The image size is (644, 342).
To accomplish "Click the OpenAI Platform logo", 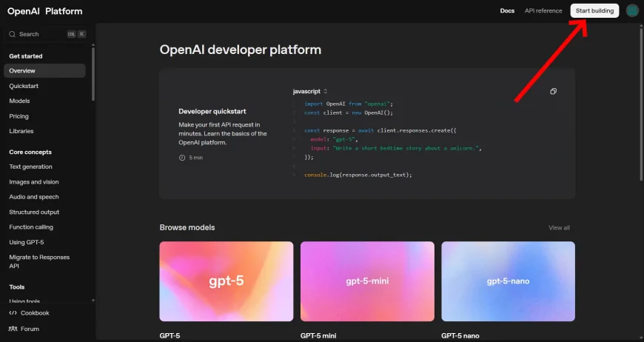I will pyautogui.click(x=46, y=11).
